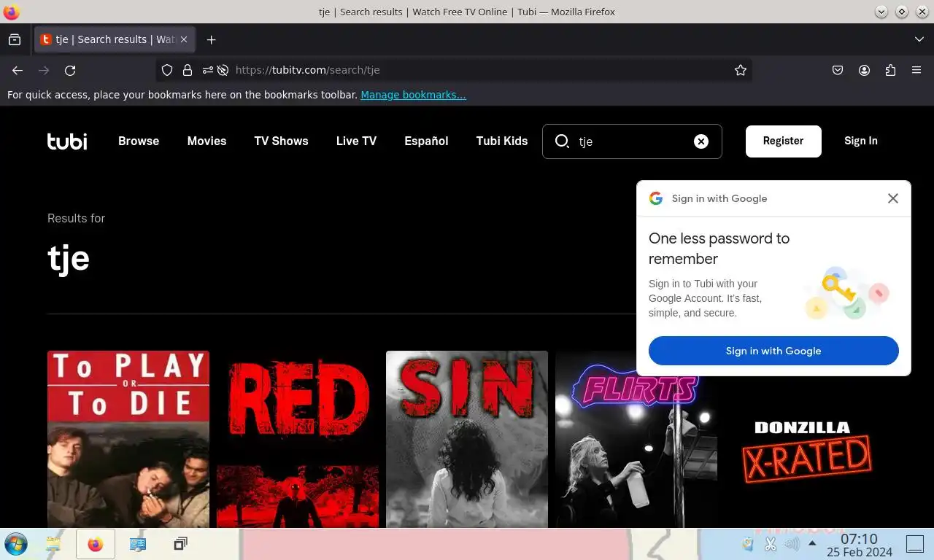Expand hidden system tray icons arrow
The width and height of the screenshot is (934, 560).
[811, 543]
